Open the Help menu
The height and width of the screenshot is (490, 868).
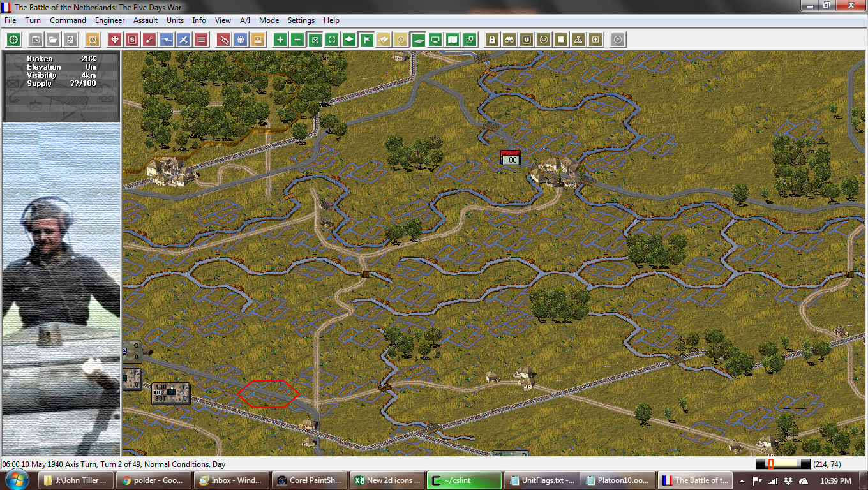pyautogui.click(x=331, y=20)
